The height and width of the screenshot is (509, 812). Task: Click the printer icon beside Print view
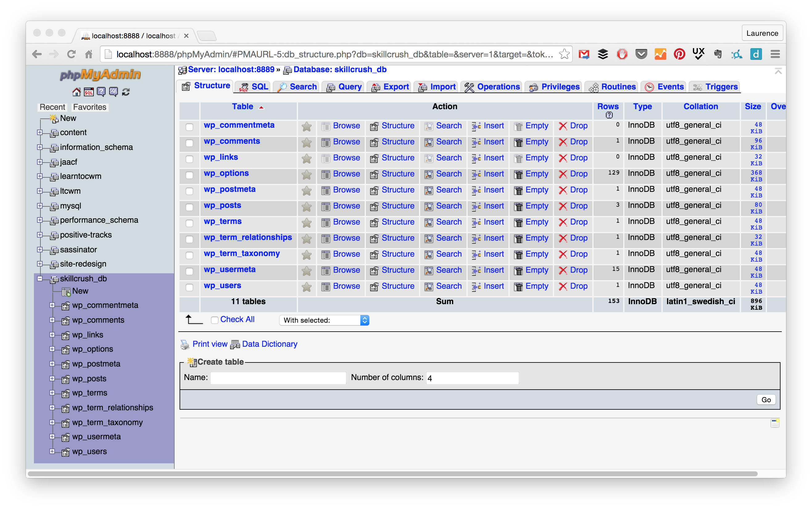(185, 344)
